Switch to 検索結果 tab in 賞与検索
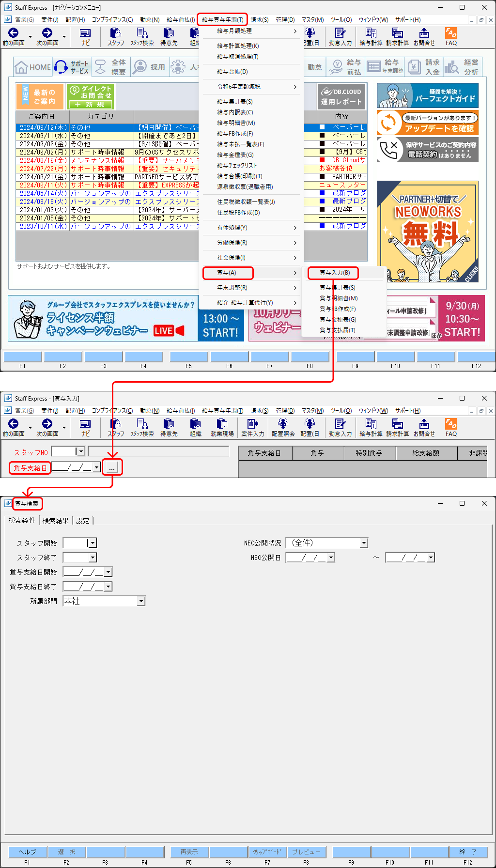Viewport: 496px width, 868px height. [56, 521]
